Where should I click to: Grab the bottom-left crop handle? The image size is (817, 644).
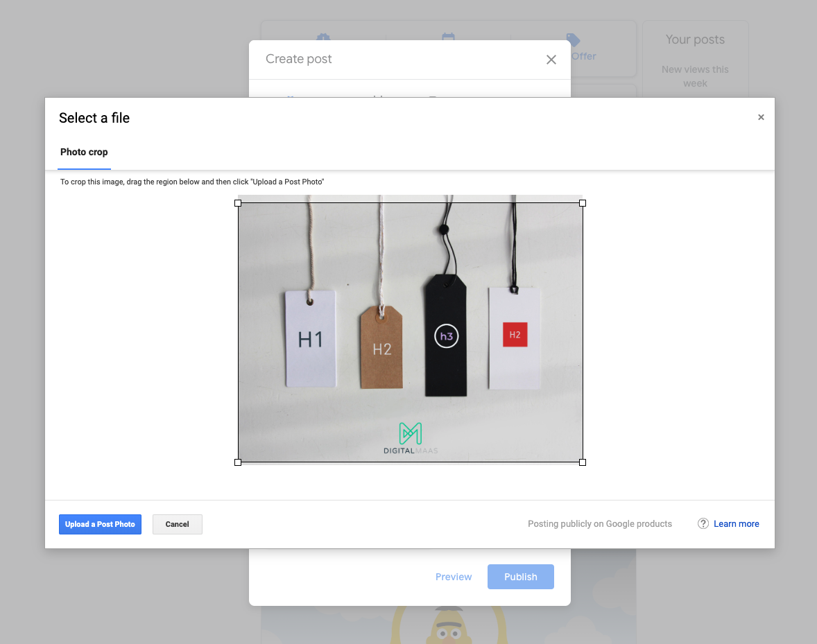[x=238, y=462]
